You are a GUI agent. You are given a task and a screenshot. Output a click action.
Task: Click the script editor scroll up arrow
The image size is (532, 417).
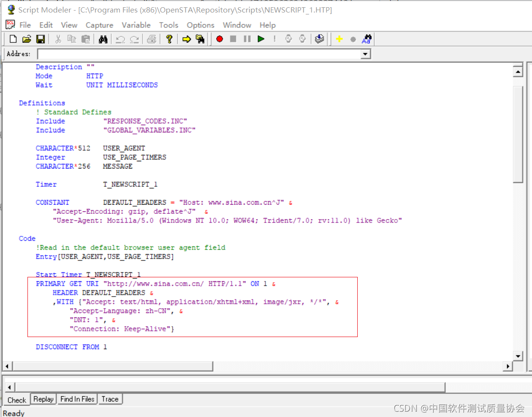[x=518, y=72]
